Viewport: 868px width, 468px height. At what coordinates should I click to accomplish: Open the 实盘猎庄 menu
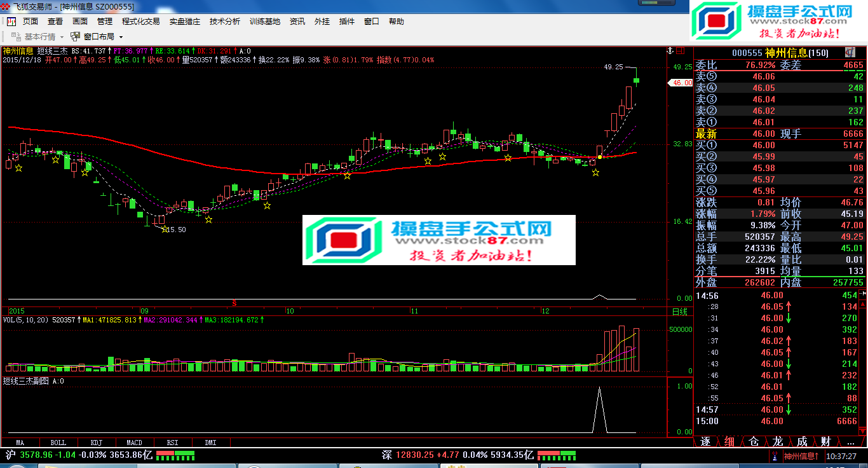(x=185, y=22)
